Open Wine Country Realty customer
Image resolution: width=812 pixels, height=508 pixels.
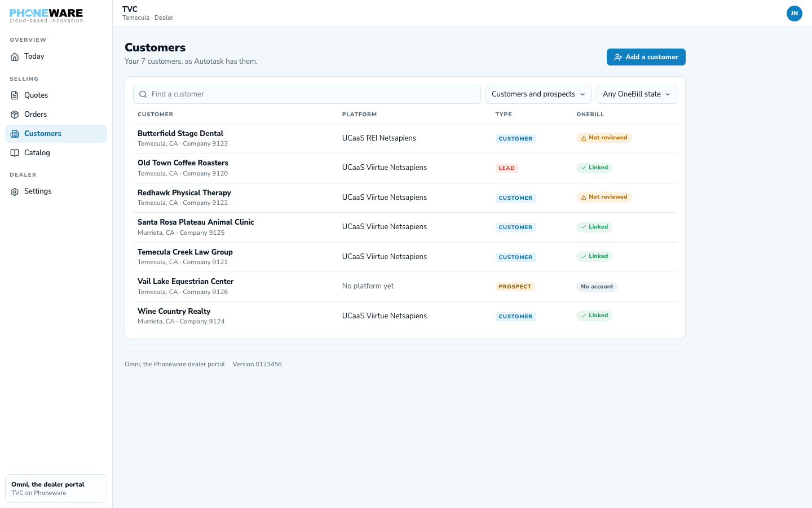coord(174,312)
